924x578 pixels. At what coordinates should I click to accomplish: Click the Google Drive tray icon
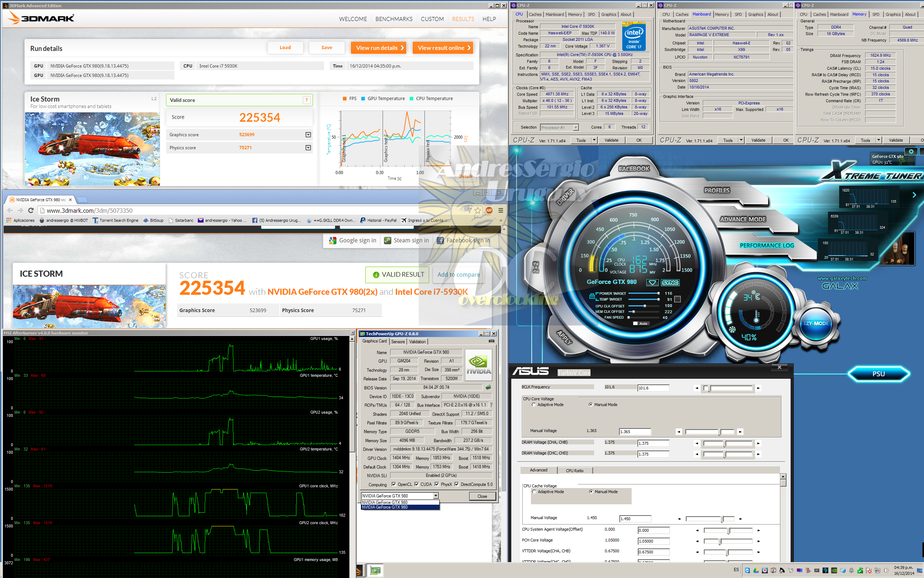(756, 570)
